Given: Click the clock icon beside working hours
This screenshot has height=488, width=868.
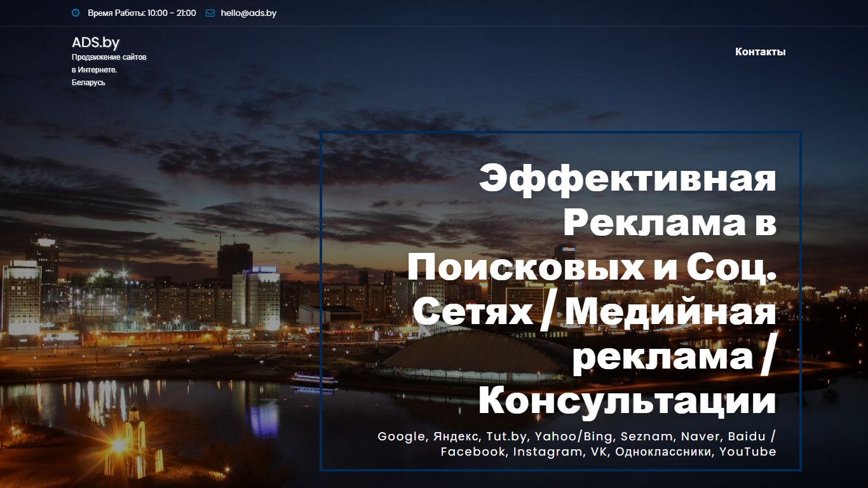Looking at the screenshot, I should pyautogui.click(x=76, y=13).
